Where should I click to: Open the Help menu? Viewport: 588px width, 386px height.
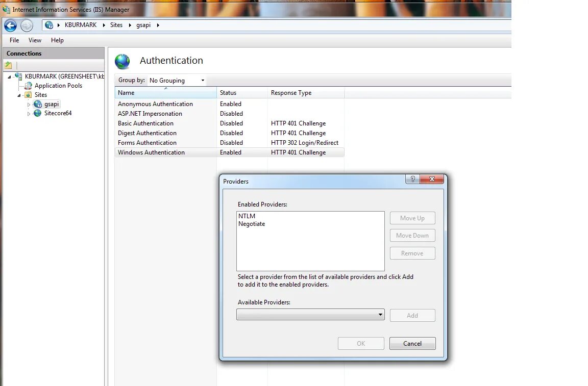pyautogui.click(x=57, y=40)
